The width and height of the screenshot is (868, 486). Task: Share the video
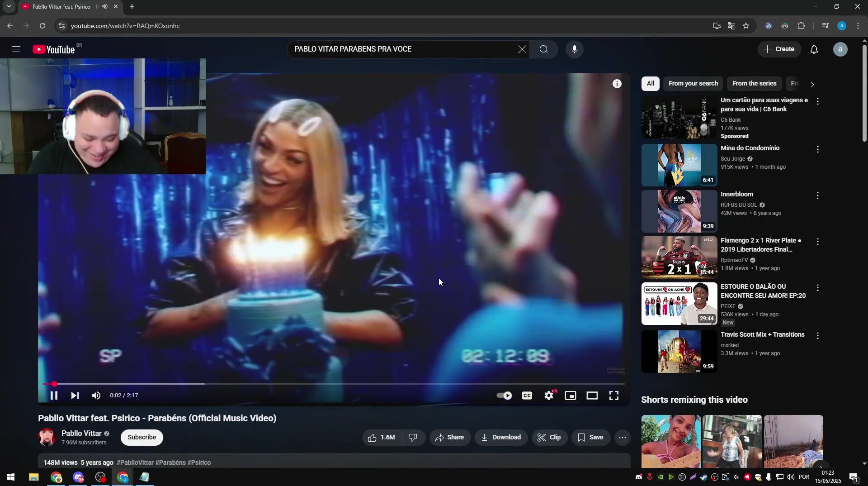(450, 438)
